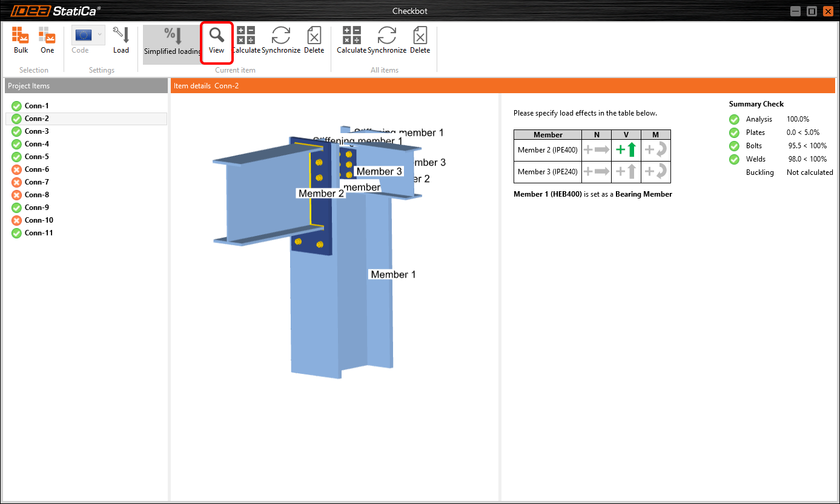Select Conn-10 in the project list
Viewport: 840px width, 504px height.
pos(39,220)
